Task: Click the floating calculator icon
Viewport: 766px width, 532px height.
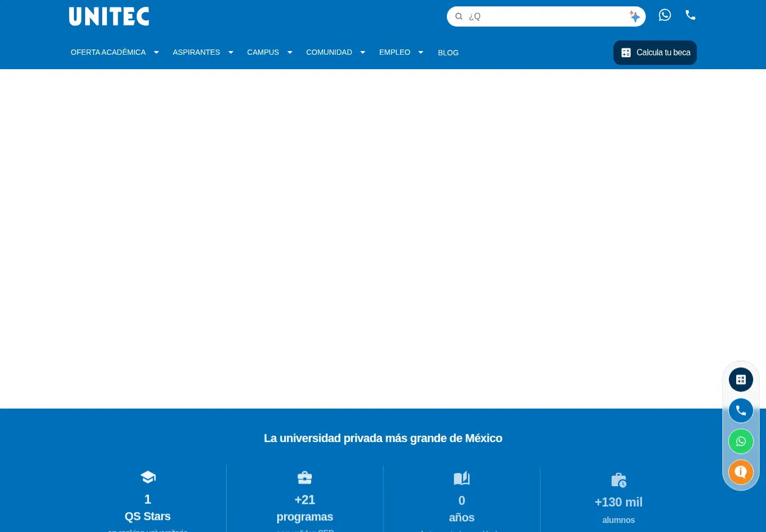Action: pyautogui.click(x=741, y=380)
